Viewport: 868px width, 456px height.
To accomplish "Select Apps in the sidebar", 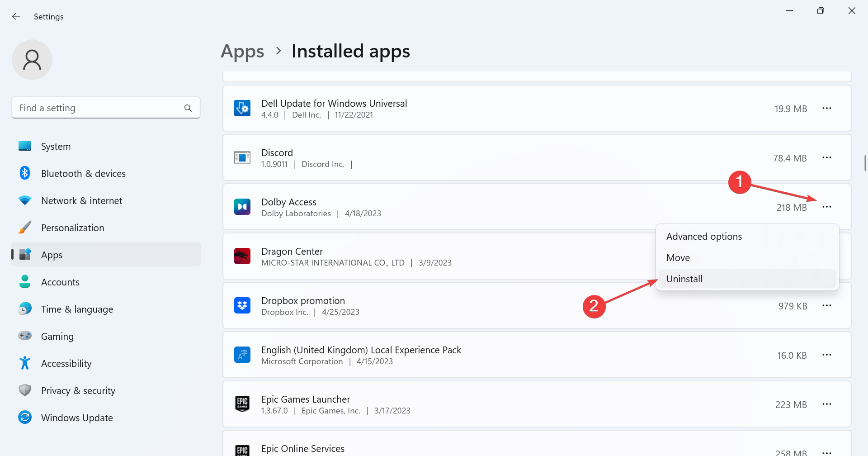I will point(106,255).
